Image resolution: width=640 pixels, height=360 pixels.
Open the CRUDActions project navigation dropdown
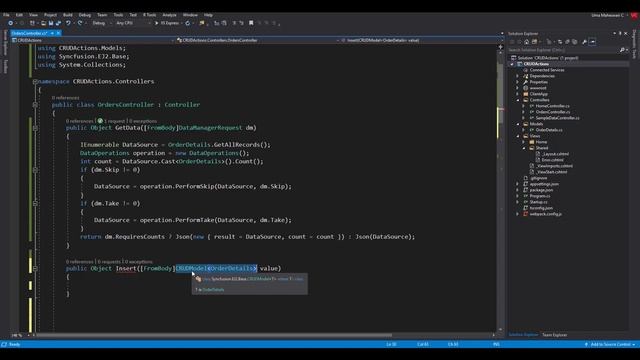93,40
